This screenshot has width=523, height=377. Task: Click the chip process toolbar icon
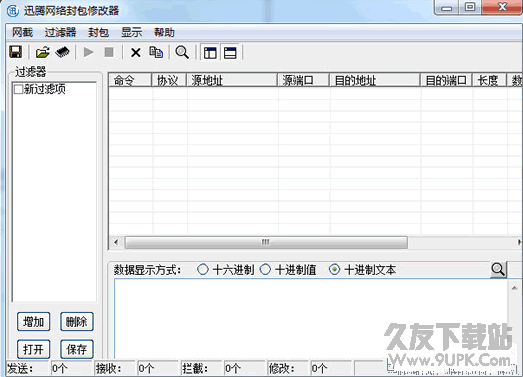click(62, 52)
